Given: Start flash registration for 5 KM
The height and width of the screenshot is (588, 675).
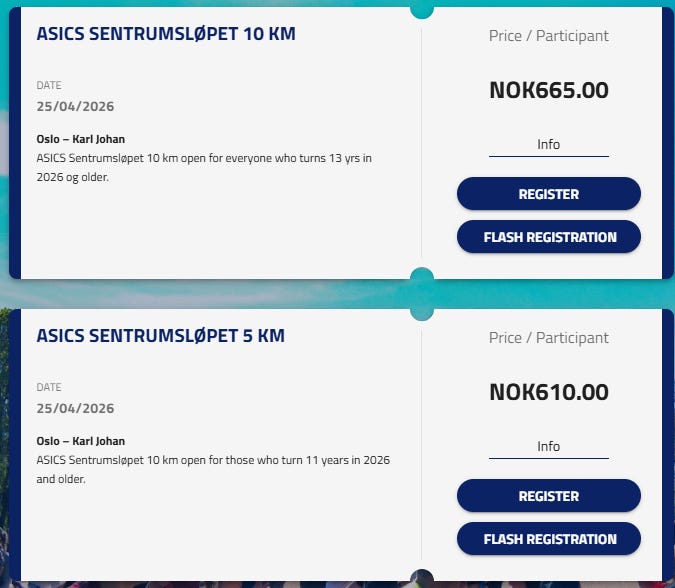Looking at the screenshot, I should pyautogui.click(x=548, y=539).
